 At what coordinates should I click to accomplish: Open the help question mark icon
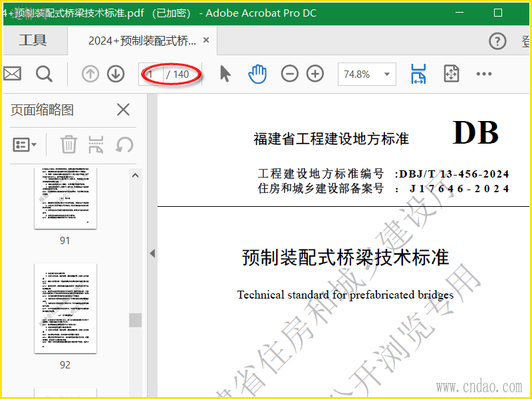(497, 41)
